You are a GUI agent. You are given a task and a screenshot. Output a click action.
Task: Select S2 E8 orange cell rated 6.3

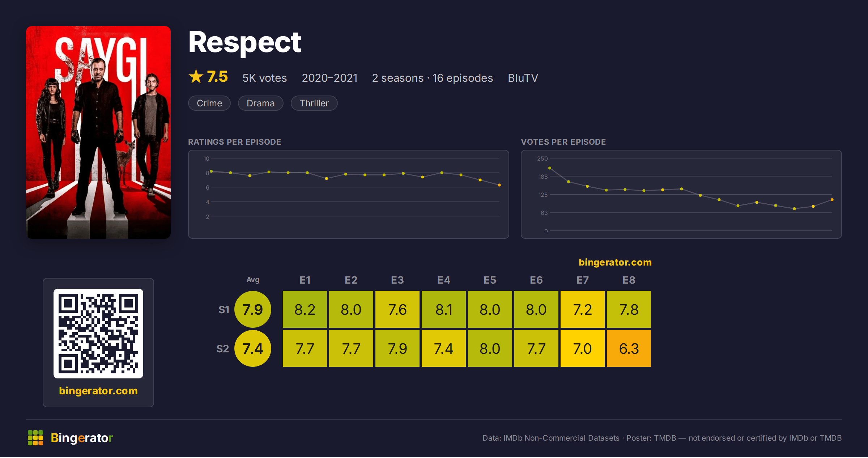[x=629, y=348]
